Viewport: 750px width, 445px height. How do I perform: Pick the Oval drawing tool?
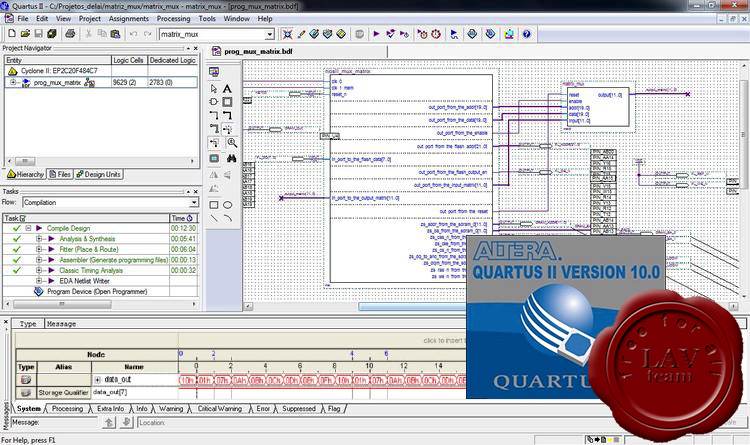pyautogui.click(x=228, y=204)
